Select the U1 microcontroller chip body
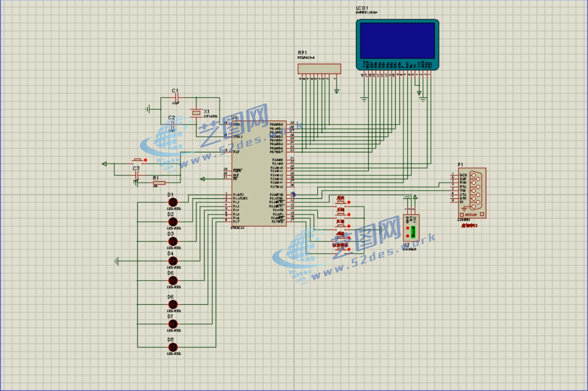 tap(259, 173)
